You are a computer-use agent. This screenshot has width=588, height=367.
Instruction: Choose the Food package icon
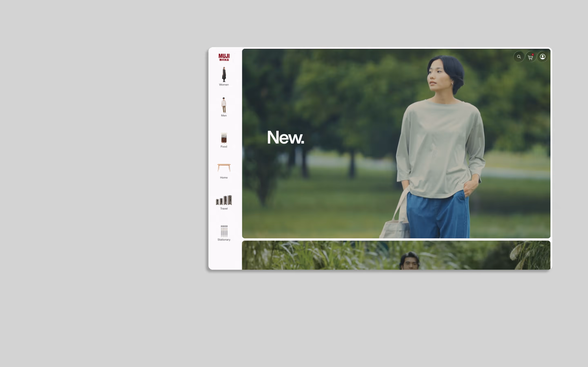pyautogui.click(x=224, y=138)
